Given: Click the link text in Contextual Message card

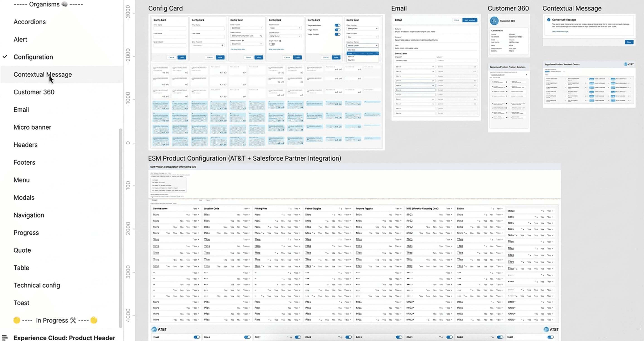Looking at the screenshot, I should click(x=560, y=32).
